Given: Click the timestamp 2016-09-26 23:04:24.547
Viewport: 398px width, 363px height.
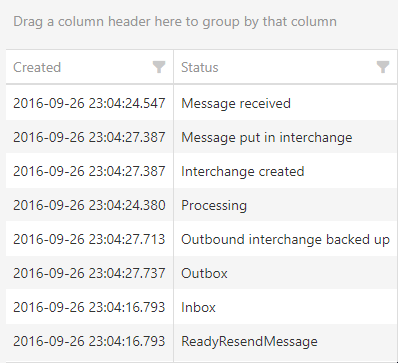Looking at the screenshot, I should [89, 103].
